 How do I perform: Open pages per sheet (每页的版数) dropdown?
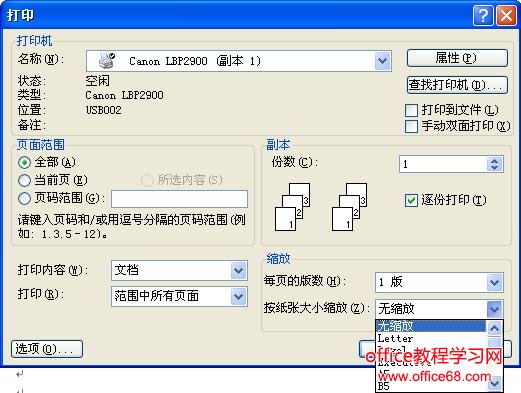coord(494,283)
